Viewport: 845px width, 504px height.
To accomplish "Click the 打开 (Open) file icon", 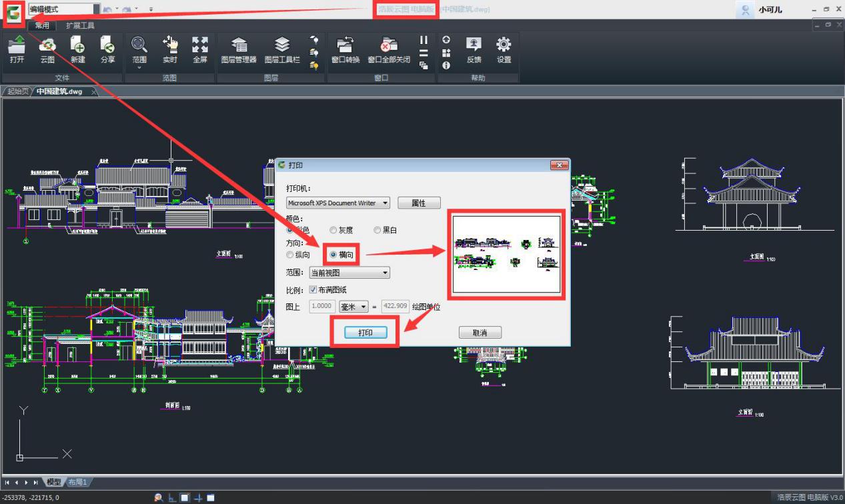I will (17, 47).
